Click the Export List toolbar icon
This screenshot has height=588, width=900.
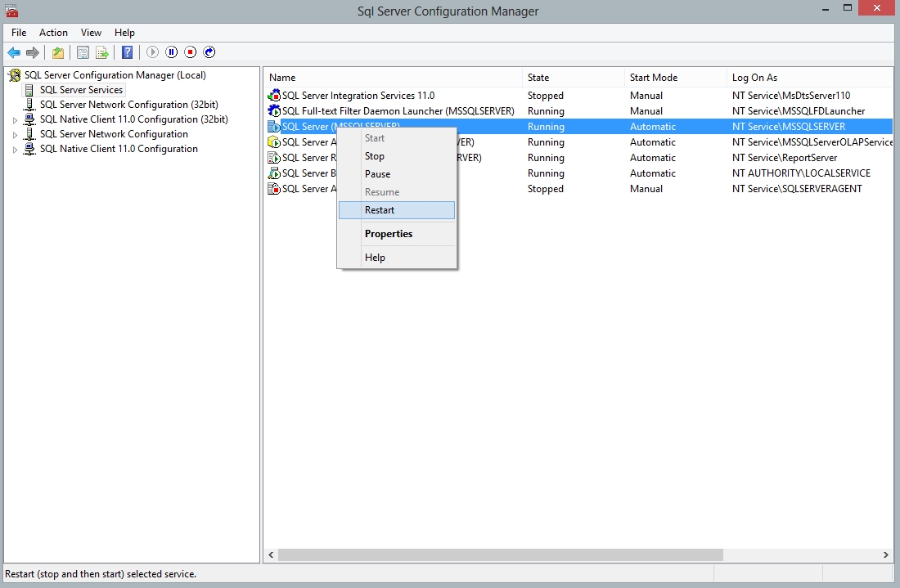(102, 52)
